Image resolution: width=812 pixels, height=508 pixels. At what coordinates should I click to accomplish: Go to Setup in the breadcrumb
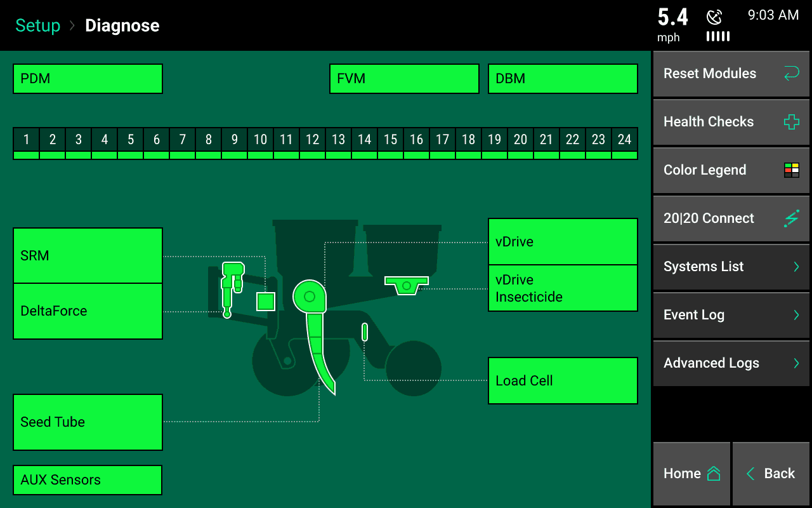click(38, 25)
